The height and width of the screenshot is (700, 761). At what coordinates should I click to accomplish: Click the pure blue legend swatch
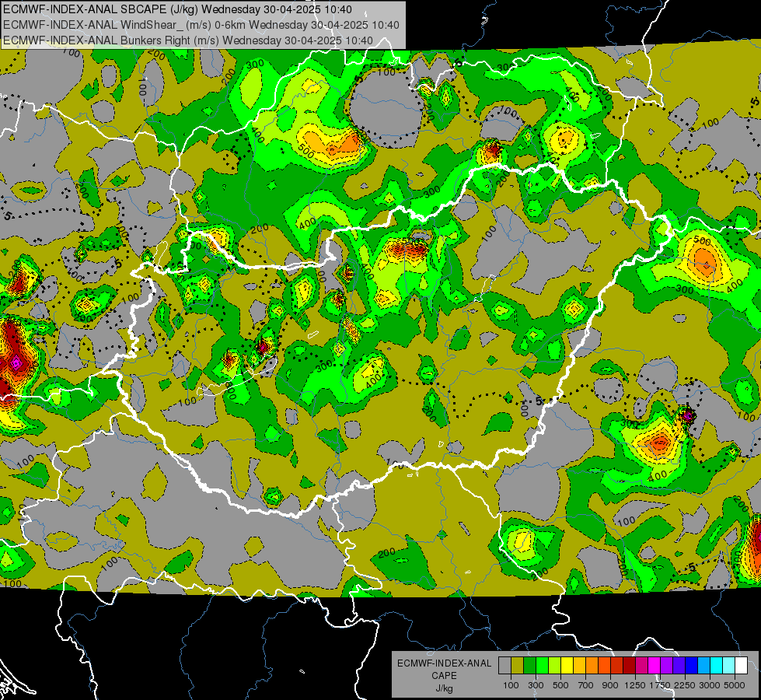(691, 665)
